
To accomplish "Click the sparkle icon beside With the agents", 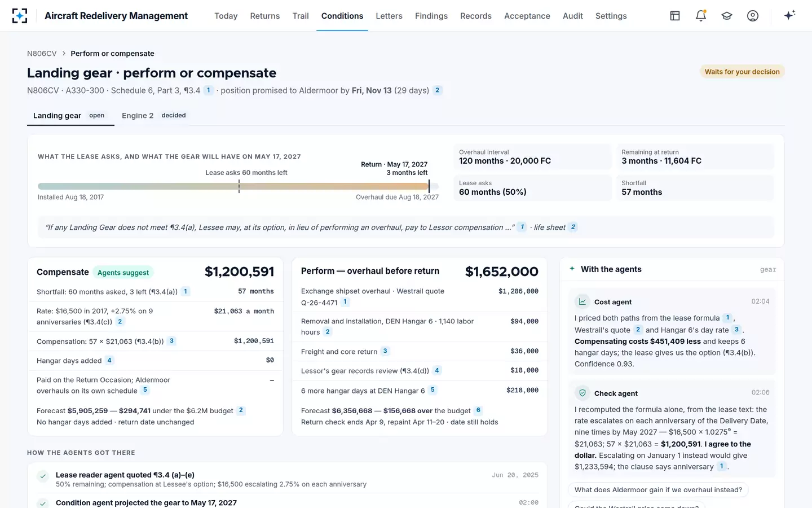I will coord(572,269).
